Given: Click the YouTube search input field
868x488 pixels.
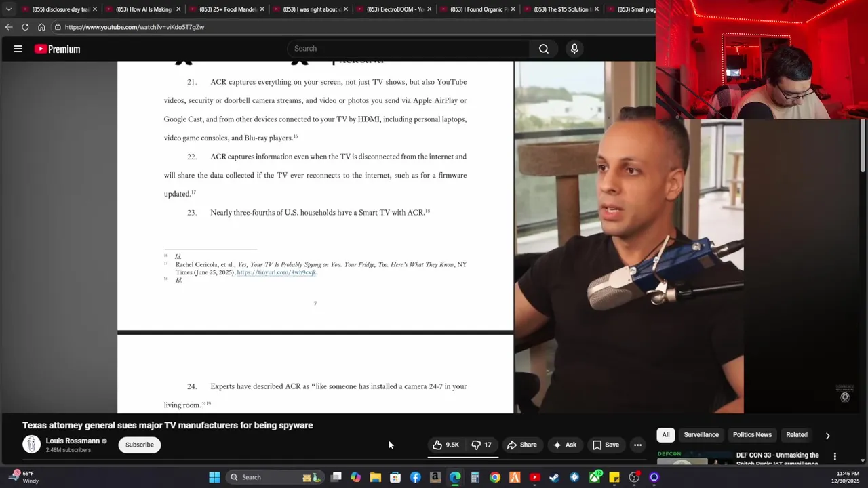Looking at the screenshot, I should [x=408, y=49].
